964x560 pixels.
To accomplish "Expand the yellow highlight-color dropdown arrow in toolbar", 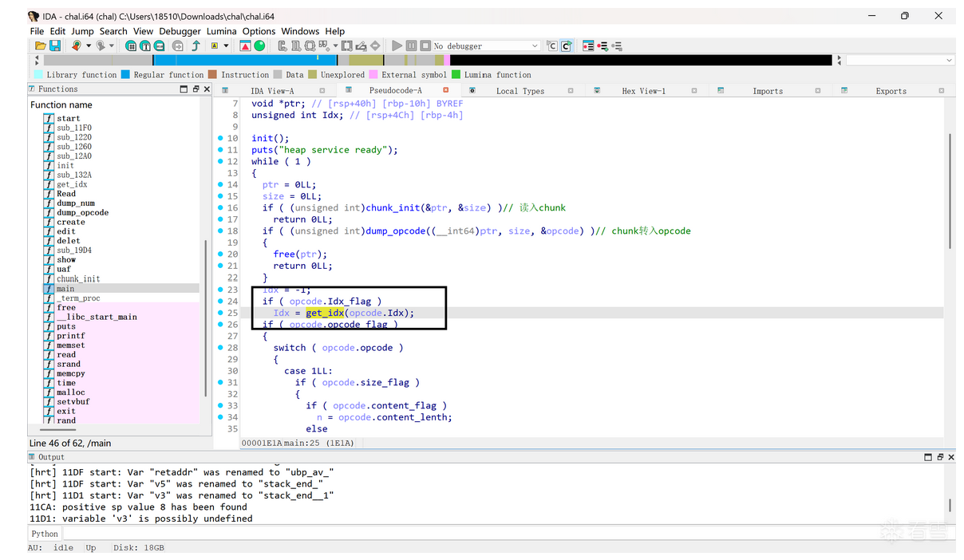I will (x=227, y=46).
